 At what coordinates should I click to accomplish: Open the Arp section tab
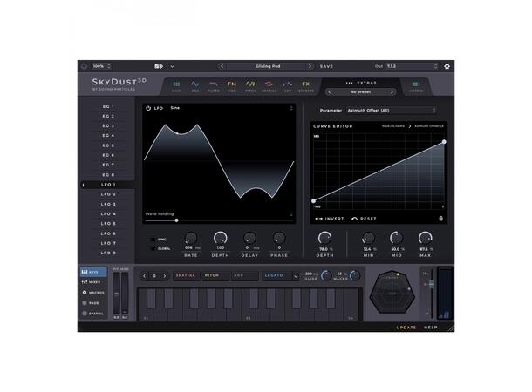(288, 86)
